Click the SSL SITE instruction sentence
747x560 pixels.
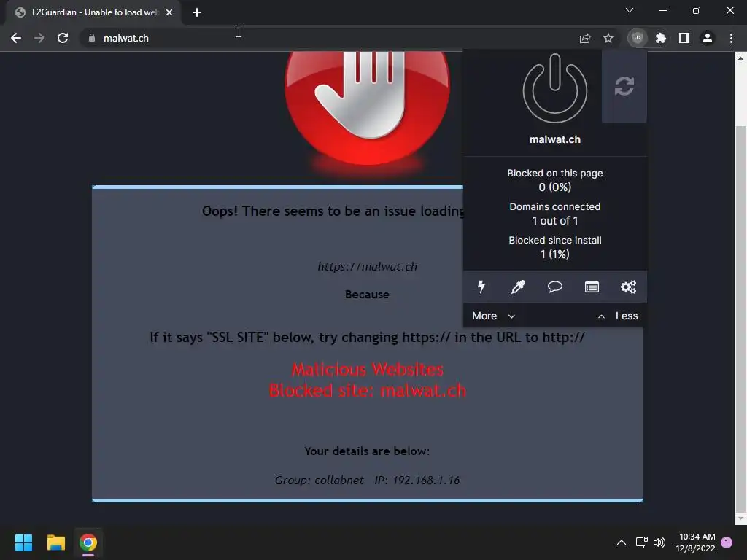pos(368,337)
